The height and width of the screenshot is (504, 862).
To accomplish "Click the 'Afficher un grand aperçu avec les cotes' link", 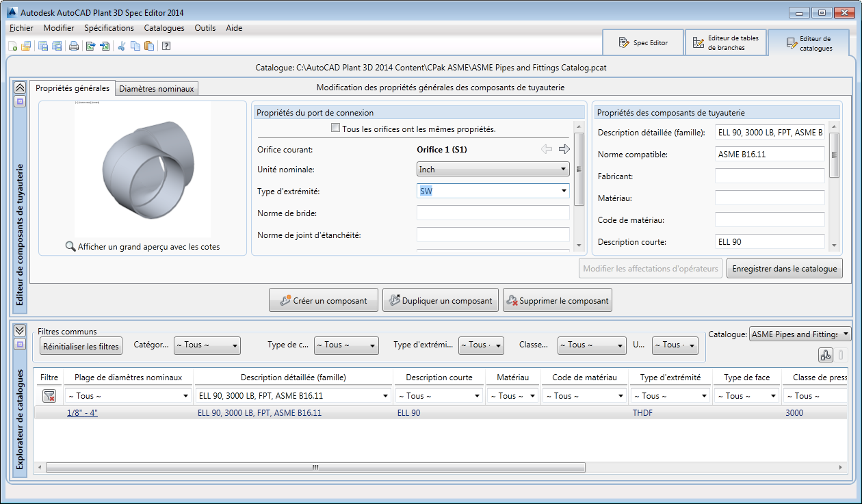I will [149, 247].
